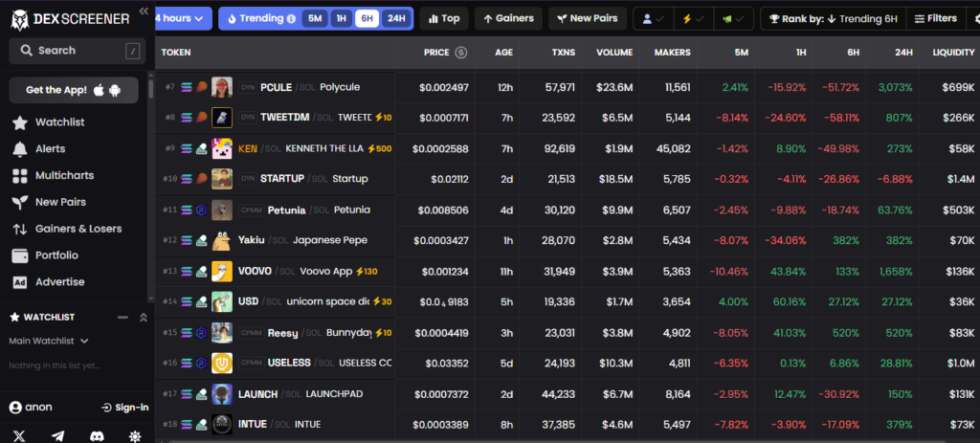
Task: Open settings gear in sidebar footer
Action: pos(135,435)
